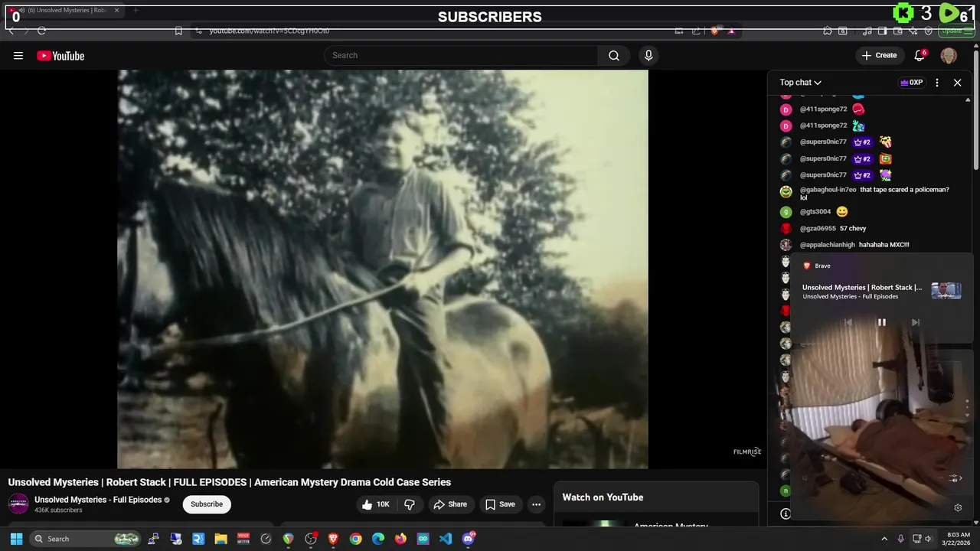Submit search with the magnifier button
The height and width of the screenshot is (551, 980).
[614, 55]
